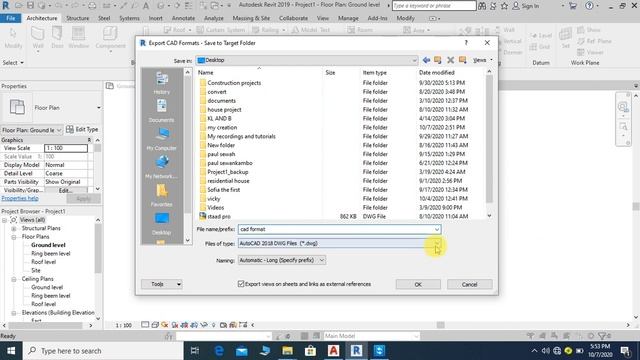Toggle Export views on sheets as external references
The height and width of the screenshot is (360, 640).
[x=241, y=284]
